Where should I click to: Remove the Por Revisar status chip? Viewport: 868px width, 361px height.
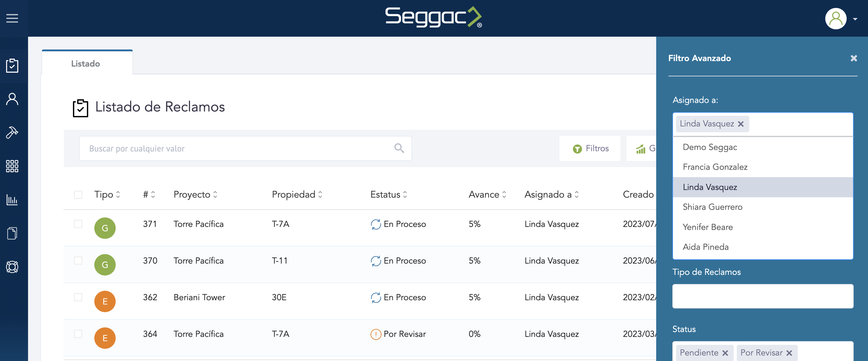pyautogui.click(x=789, y=353)
